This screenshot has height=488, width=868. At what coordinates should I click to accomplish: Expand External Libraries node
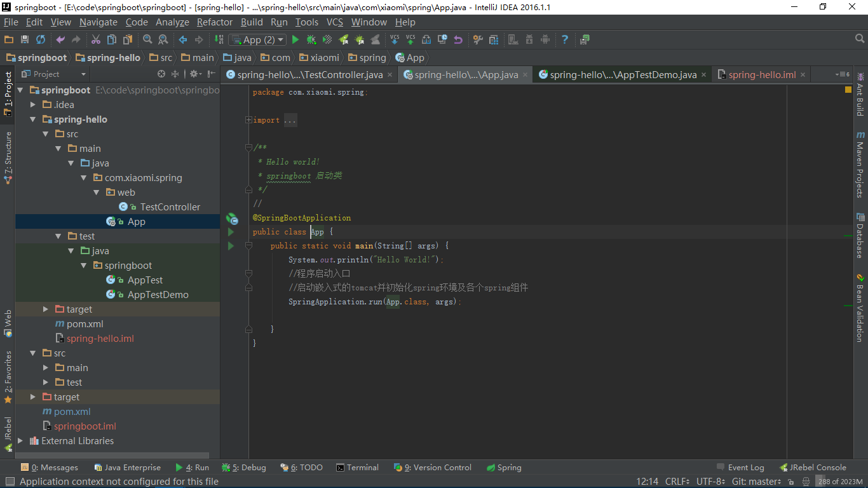pyautogui.click(x=20, y=441)
